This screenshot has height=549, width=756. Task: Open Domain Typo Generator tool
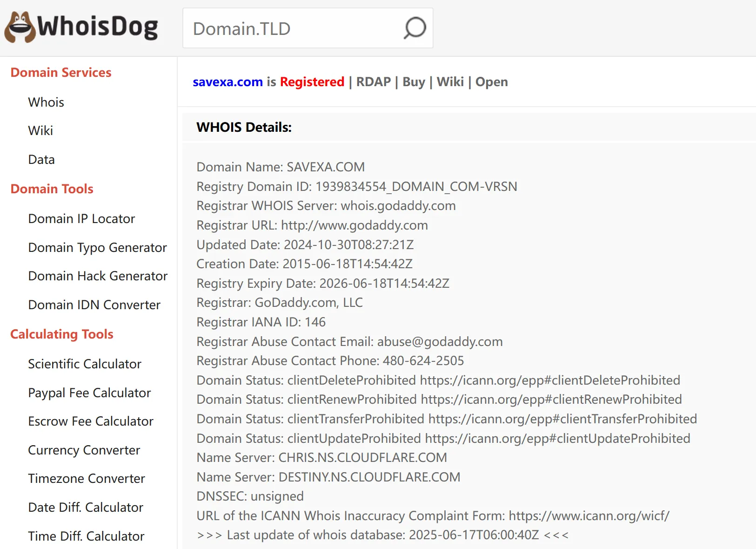(97, 247)
